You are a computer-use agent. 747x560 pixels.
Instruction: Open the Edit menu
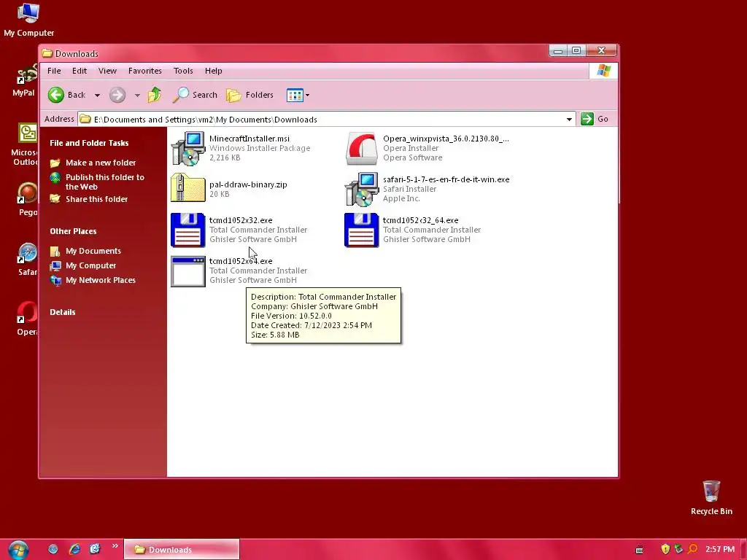79,71
